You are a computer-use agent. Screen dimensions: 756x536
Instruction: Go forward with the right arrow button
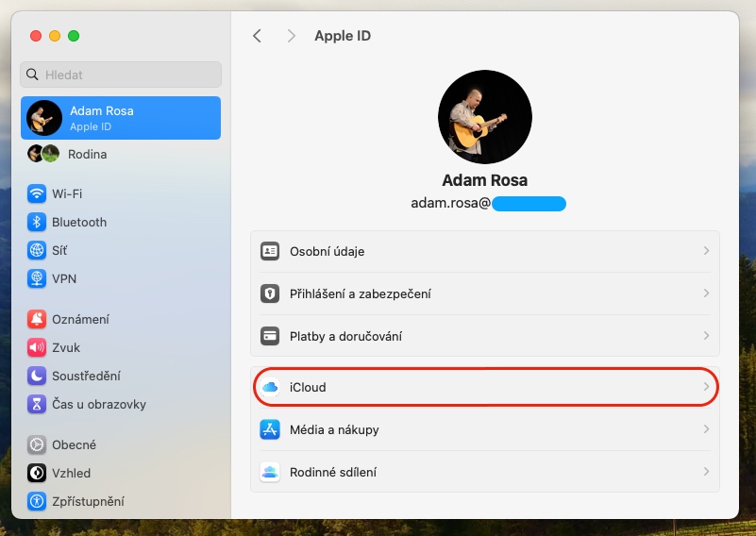click(x=291, y=36)
